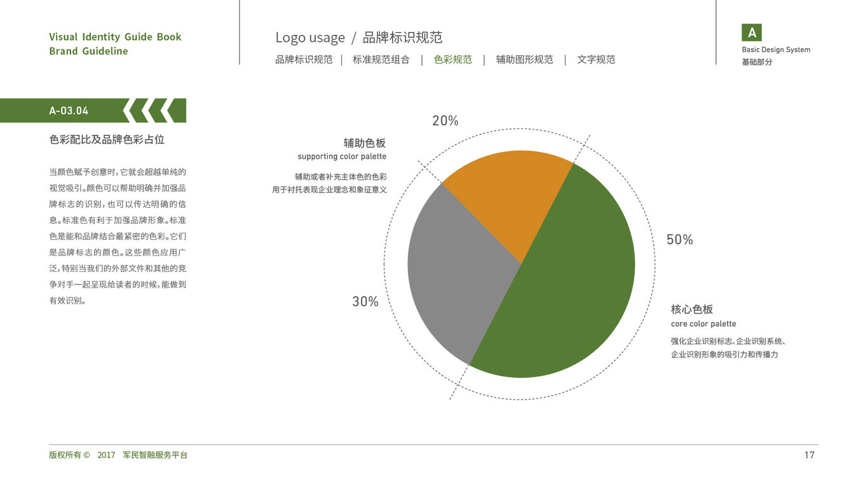Click the A-03.04 page code label

(x=69, y=111)
